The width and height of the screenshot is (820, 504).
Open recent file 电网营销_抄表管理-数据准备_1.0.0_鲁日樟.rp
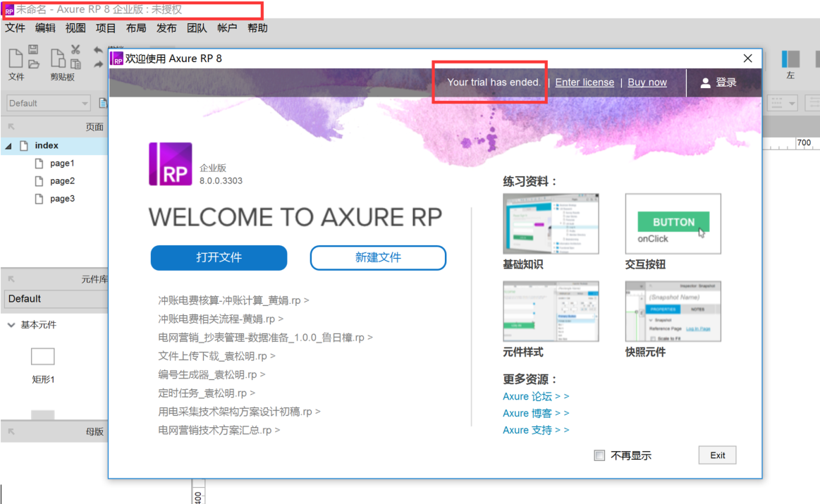pos(265,338)
